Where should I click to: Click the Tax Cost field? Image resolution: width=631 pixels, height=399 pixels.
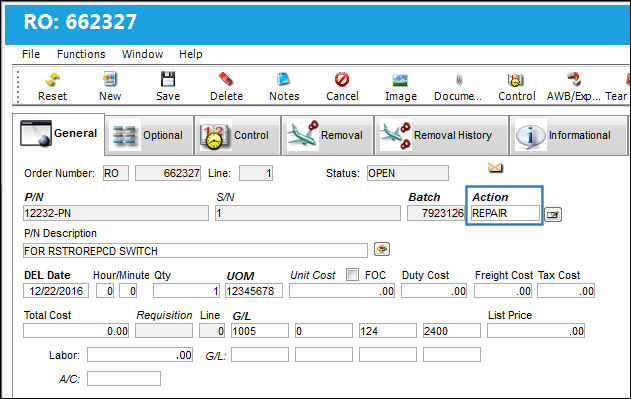pyautogui.click(x=566, y=291)
